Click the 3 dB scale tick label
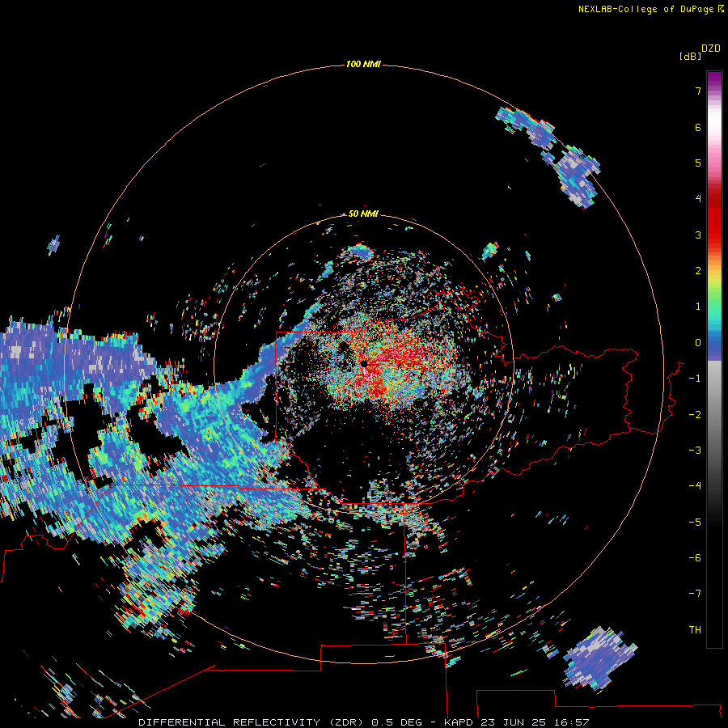 pos(698,235)
